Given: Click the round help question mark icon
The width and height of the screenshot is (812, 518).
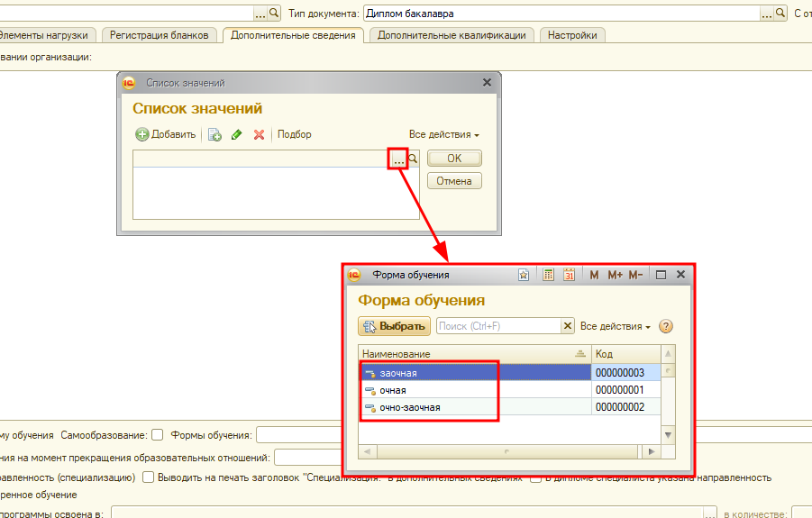Looking at the screenshot, I should (x=666, y=326).
